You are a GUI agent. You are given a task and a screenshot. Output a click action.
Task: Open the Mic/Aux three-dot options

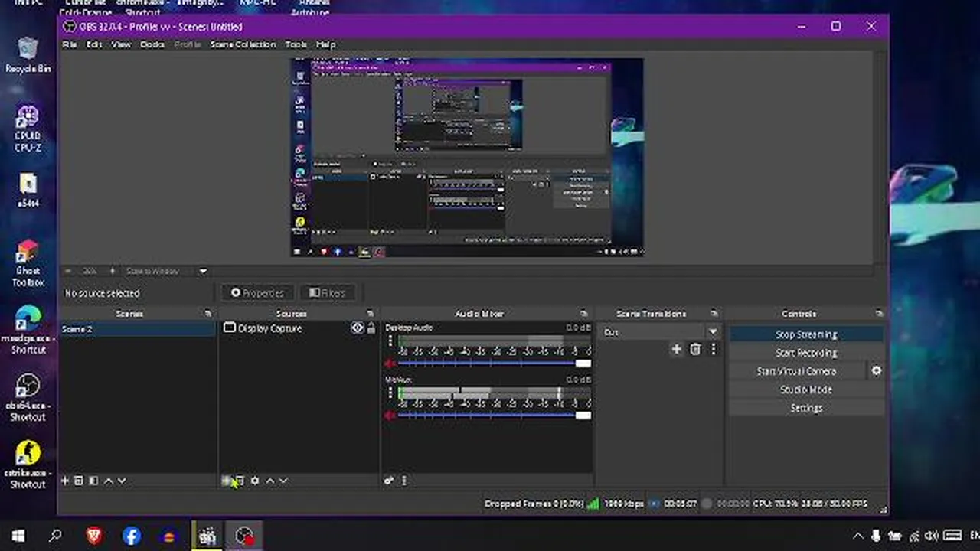(390, 393)
